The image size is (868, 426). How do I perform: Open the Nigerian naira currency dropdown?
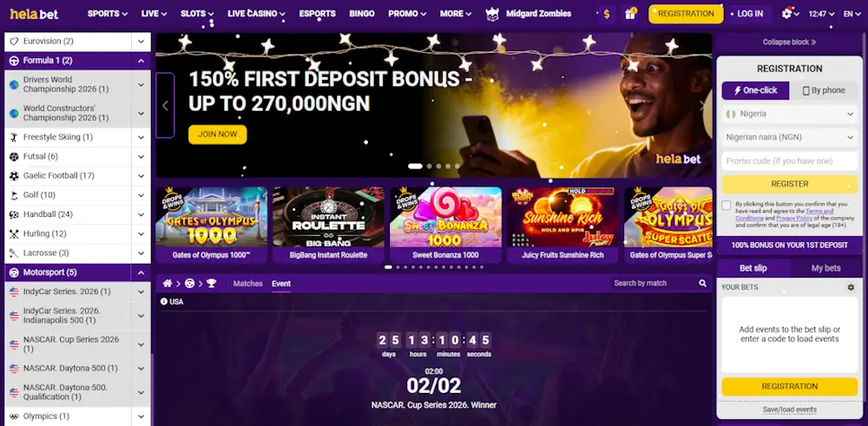coord(790,137)
